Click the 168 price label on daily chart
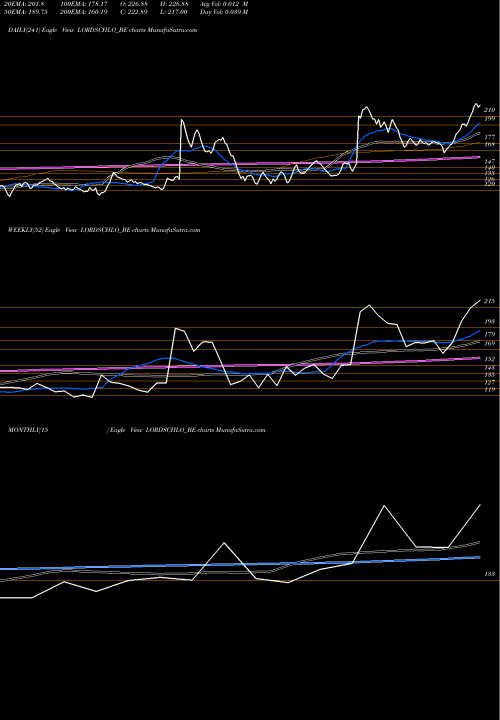The height and width of the screenshot is (720, 500). click(x=489, y=145)
